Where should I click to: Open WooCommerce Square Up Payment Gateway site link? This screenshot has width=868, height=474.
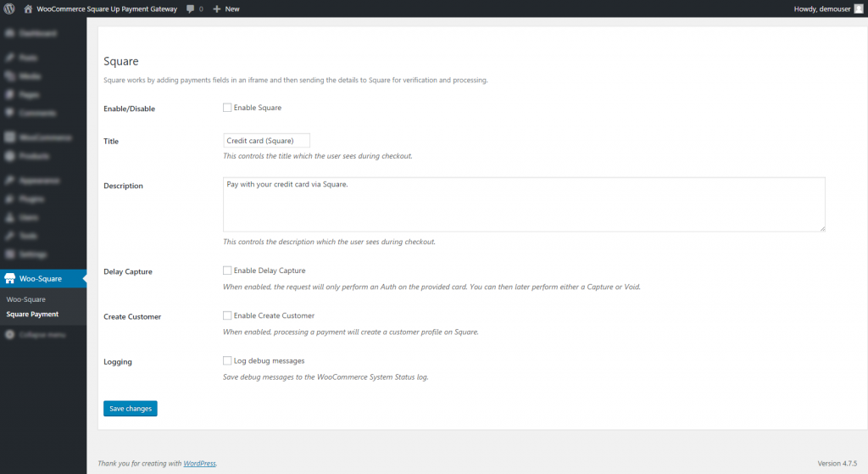107,8
